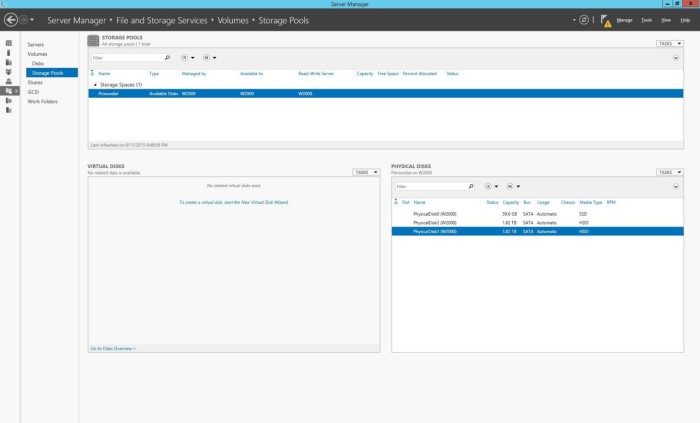
Task: Sort storage pools by Managed by column
Action: click(x=194, y=74)
